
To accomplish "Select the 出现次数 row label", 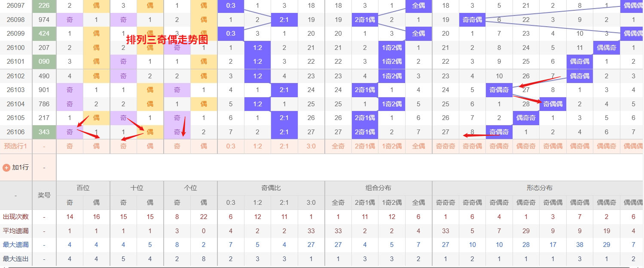I will pos(16,217).
